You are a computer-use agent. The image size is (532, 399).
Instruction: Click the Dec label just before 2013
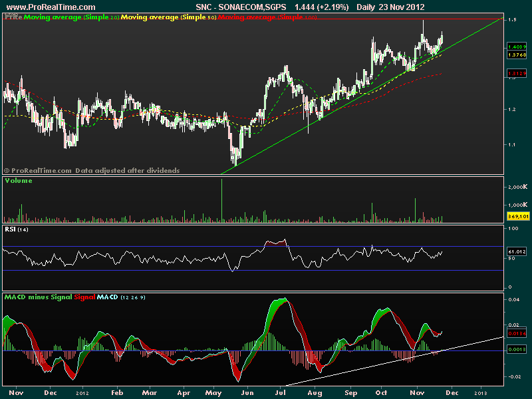pyautogui.click(x=452, y=393)
